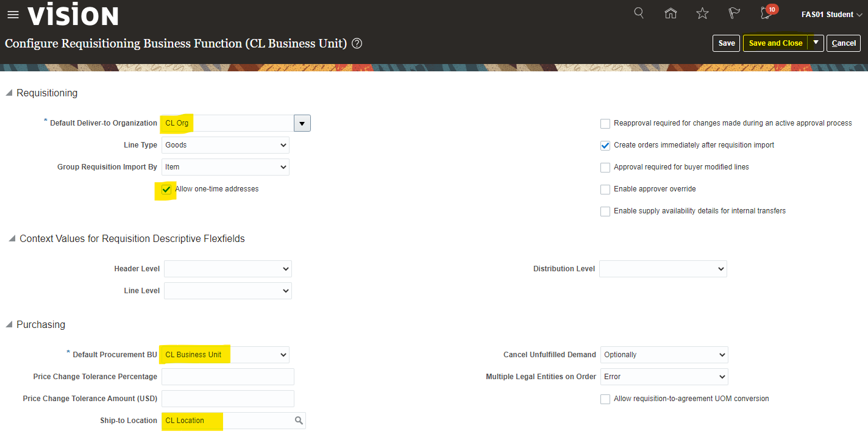The width and height of the screenshot is (868, 445).
Task: Collapse the Requisitioning section
Action: [9, 93]
